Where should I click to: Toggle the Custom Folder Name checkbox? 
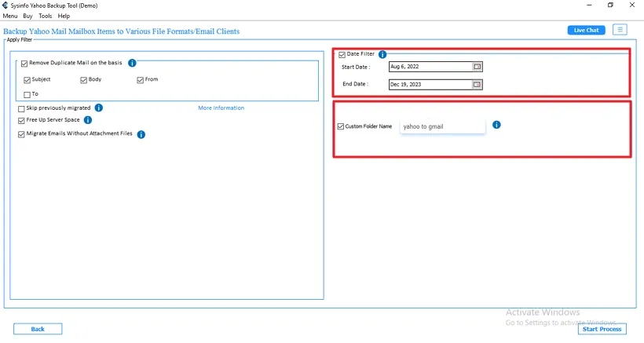point(341,126)
